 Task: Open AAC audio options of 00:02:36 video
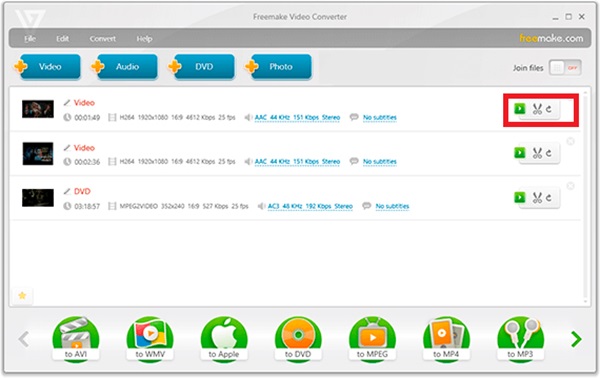pyautogui.click(x=297, y=162)
